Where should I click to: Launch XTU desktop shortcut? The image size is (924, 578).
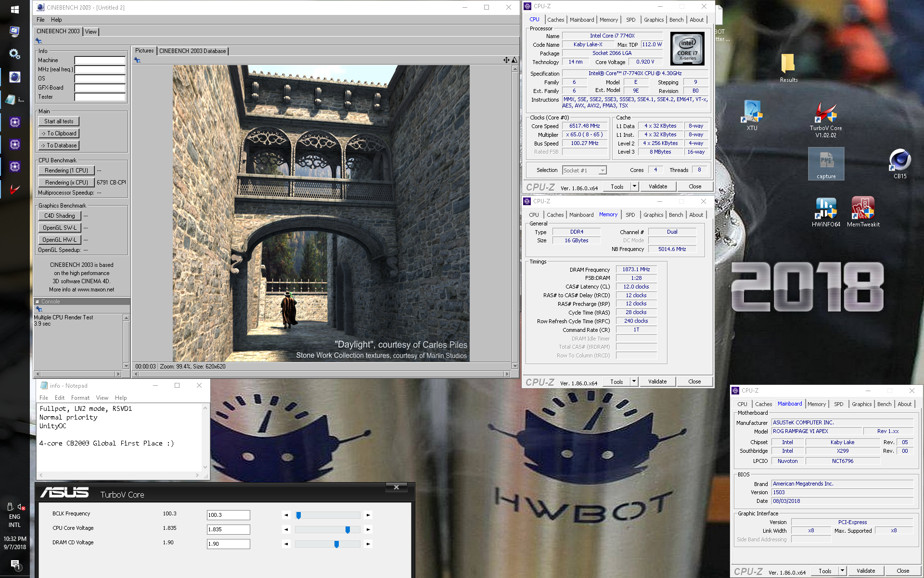click(x=752, y=116)
